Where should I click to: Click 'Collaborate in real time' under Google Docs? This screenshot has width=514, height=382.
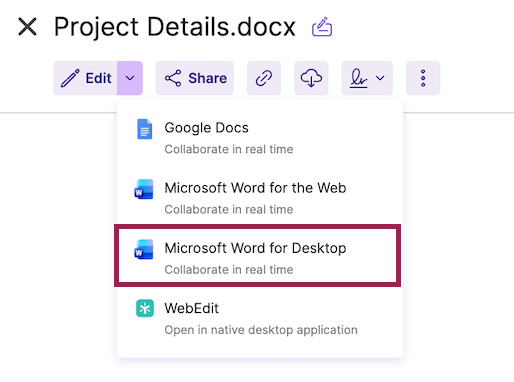pyautogui.click(x=229, y=149)
